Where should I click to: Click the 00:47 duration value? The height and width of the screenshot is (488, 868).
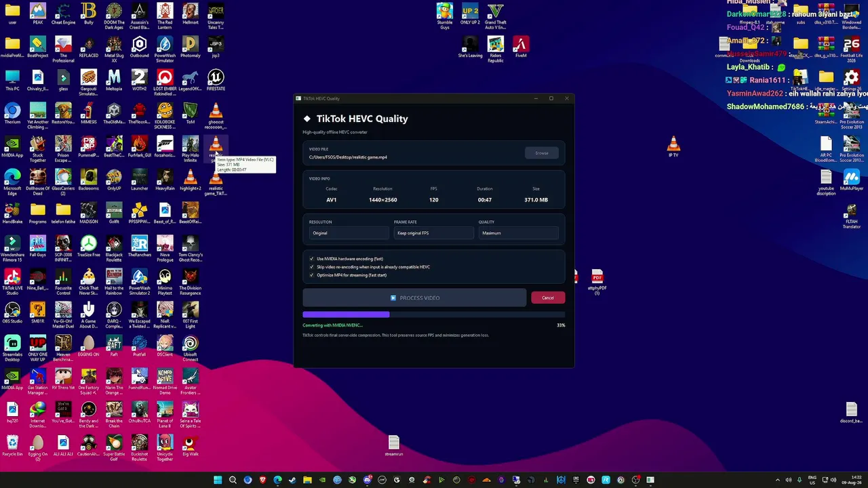[x=485, y=200]
